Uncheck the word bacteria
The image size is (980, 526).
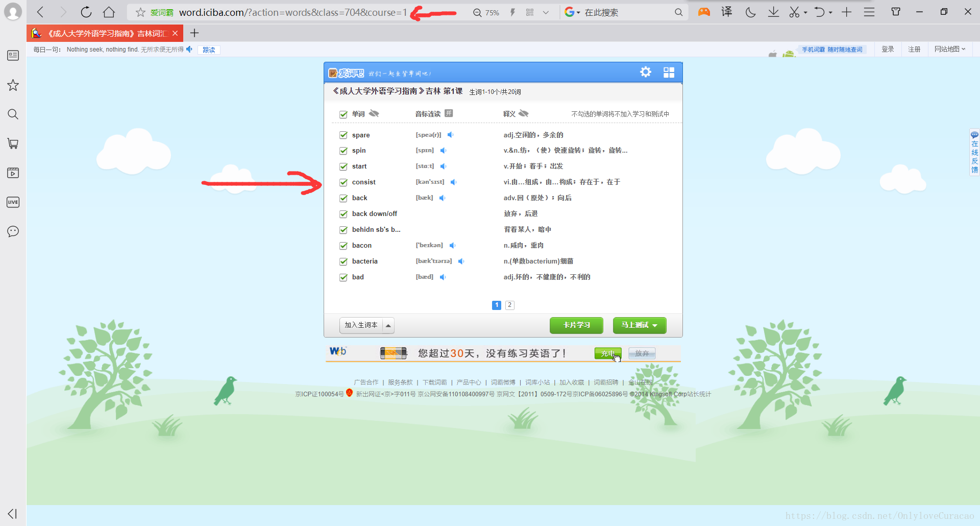pos(344,262)
